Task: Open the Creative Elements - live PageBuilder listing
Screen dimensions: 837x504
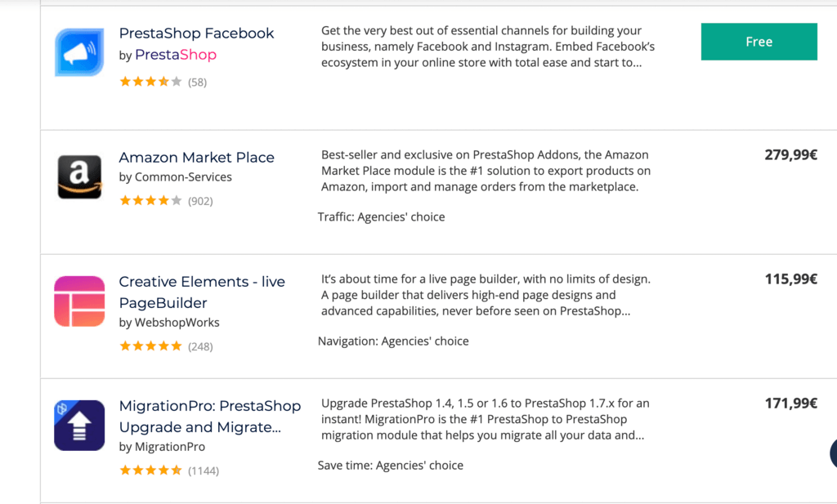Action: 202,292
